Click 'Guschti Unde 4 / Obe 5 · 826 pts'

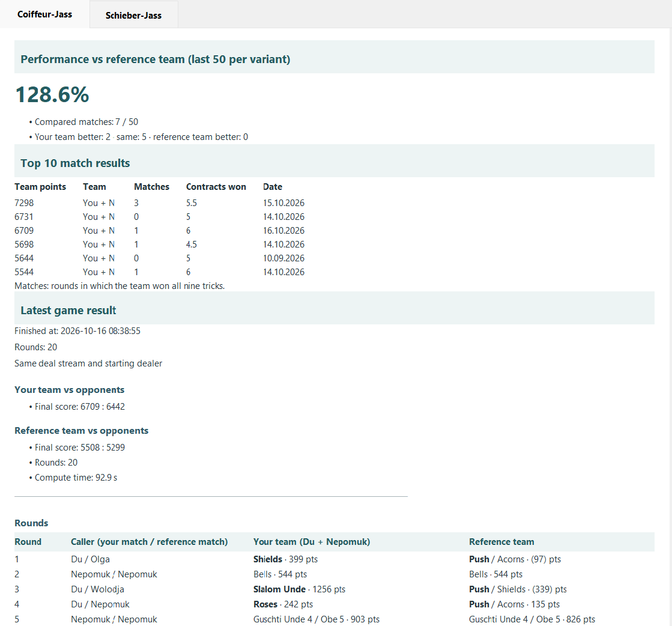tap(532, 619)
